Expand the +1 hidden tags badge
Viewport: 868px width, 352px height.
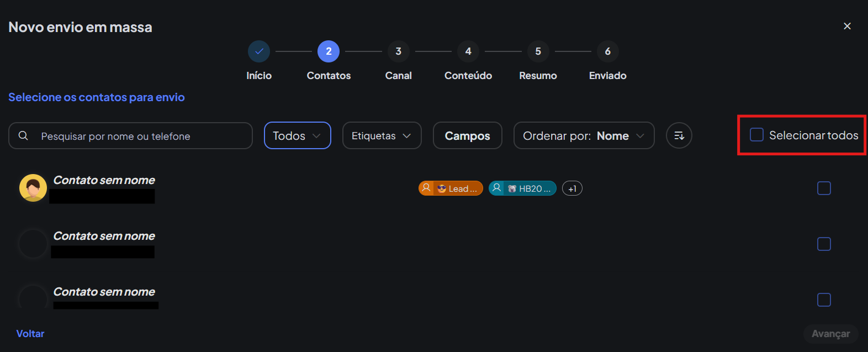(572, 188)
